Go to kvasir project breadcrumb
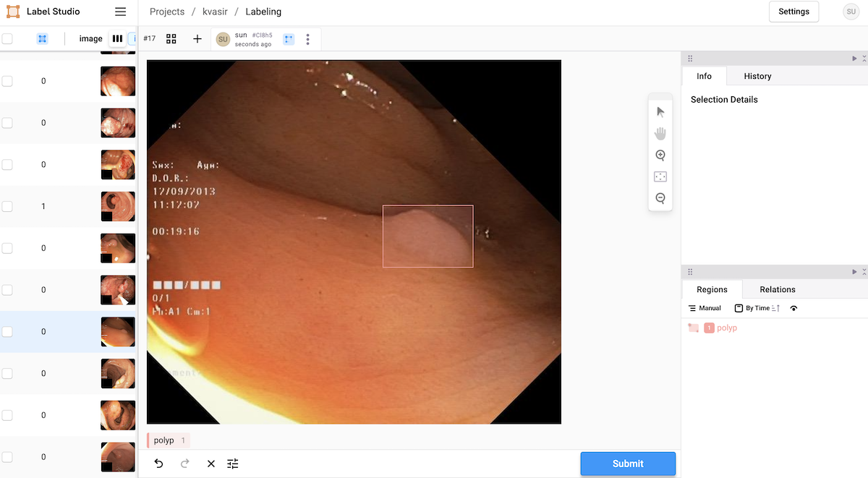868x478 pixels. 215,12
